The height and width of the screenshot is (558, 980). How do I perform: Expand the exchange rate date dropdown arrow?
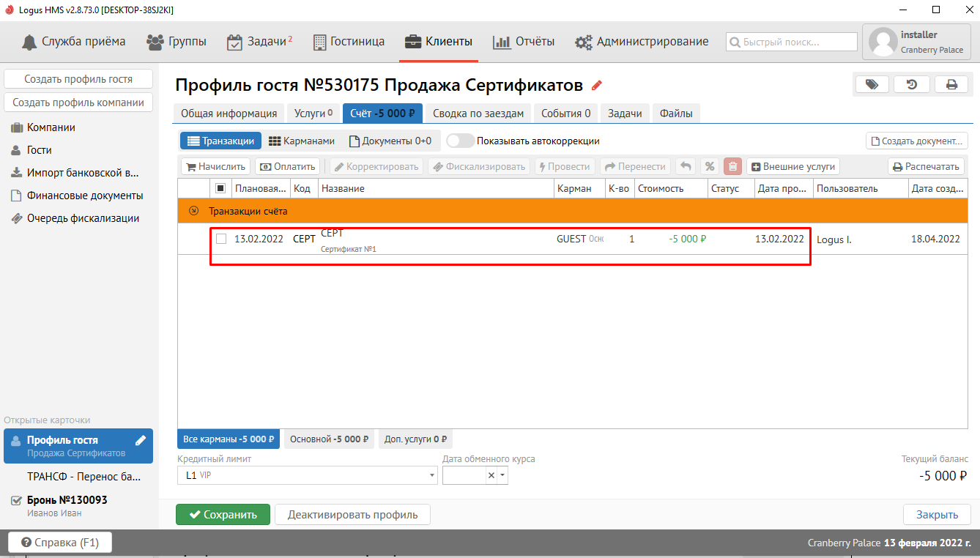click(502, 475)
